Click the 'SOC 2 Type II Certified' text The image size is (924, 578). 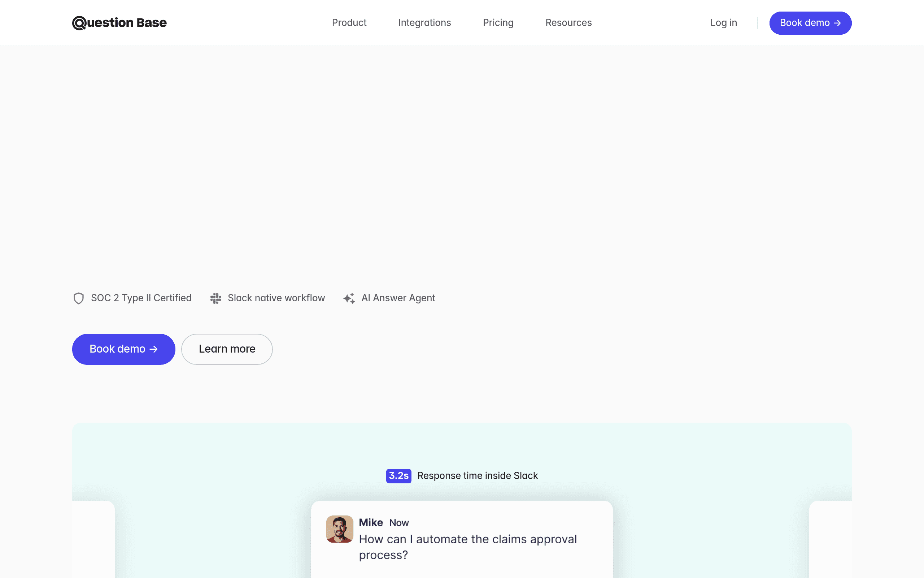141,298
